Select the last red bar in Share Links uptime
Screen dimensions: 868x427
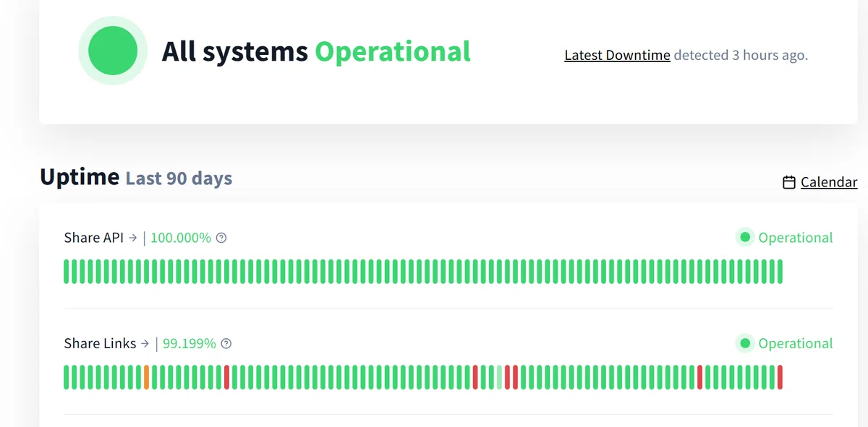(x=780, y=377)
